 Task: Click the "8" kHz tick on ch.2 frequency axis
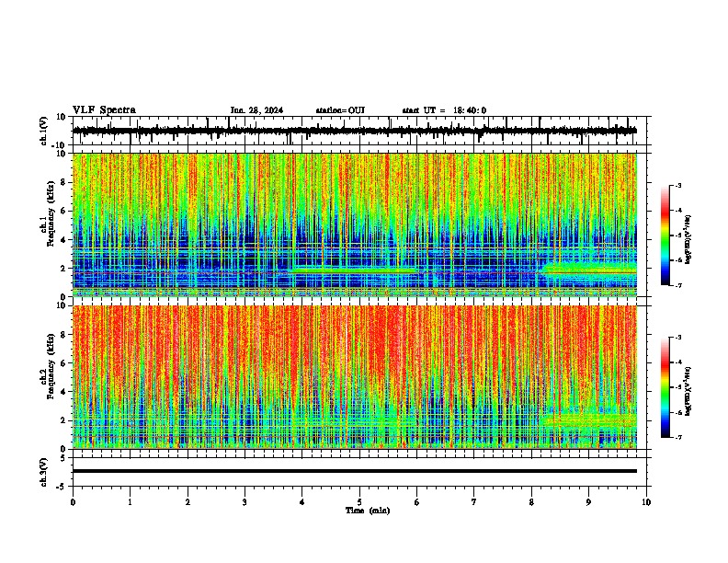[64, 335]
